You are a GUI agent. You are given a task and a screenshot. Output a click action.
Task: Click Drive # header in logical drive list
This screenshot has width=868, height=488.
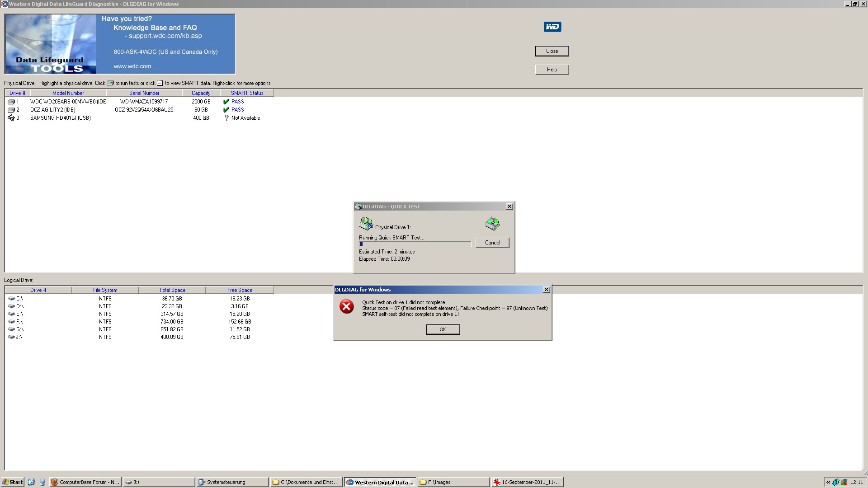[x=38, y=290]
